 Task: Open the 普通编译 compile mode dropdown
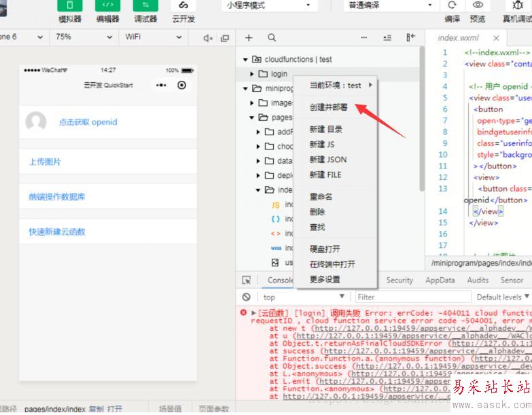[391, 5]
